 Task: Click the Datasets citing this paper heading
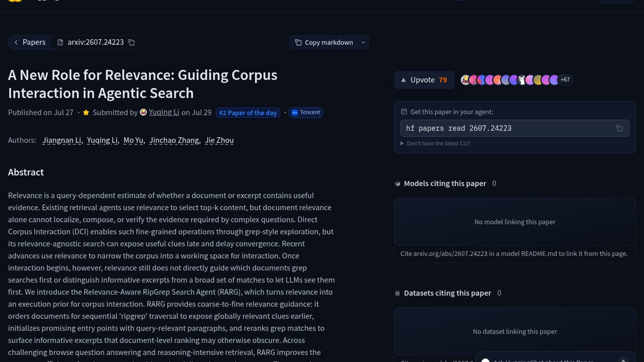point(447,293)
